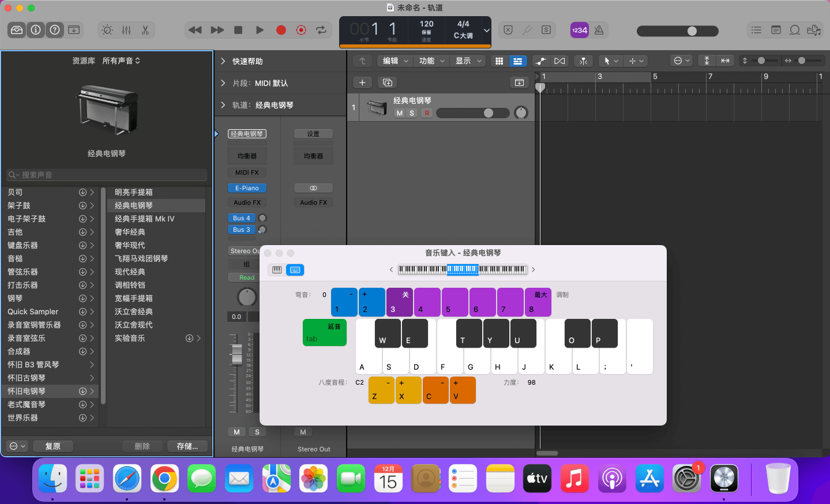Image resolution: width=830 pixels, height=504 pixels.
Task: Switch Musical Typing to piano keyboard view
Action: [277, 270]
